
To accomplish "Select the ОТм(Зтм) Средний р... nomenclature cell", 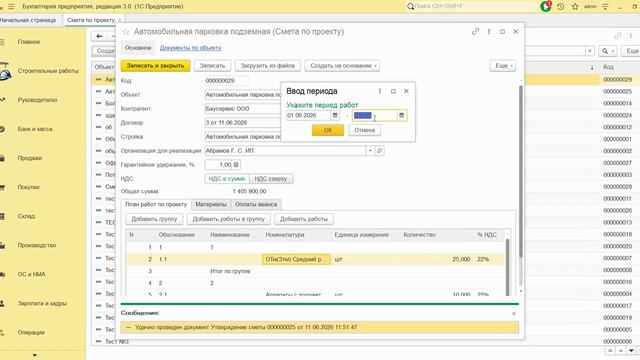I will pos(296,260).
